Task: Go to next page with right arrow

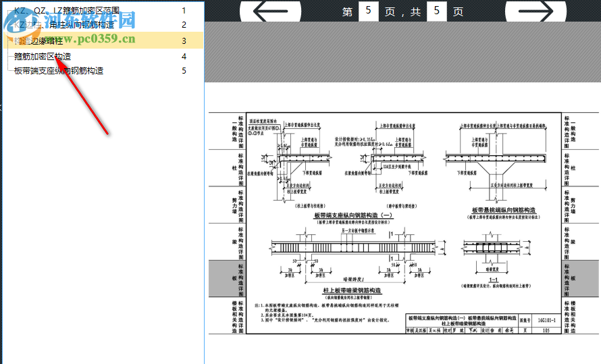Action: click(x=535, y=11)
